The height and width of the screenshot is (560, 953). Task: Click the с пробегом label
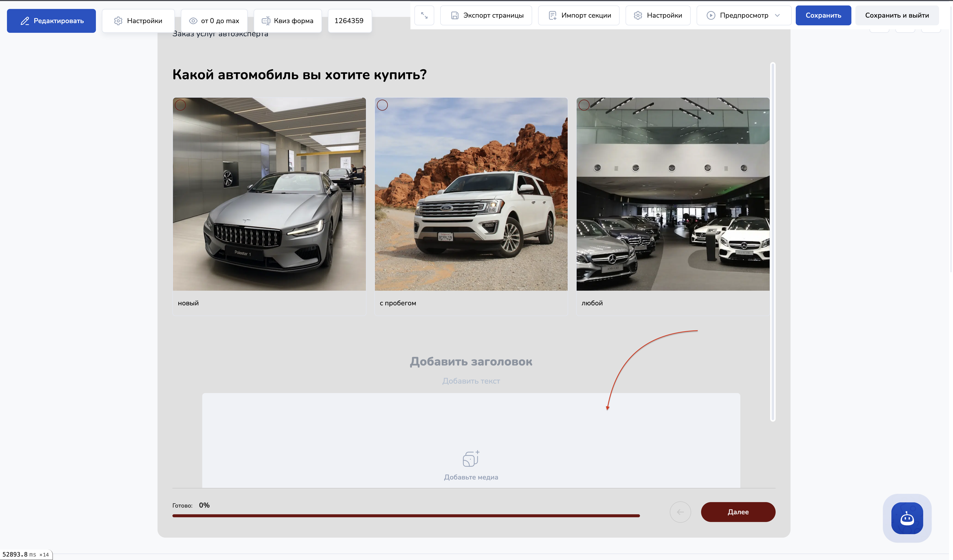(398, 303)
